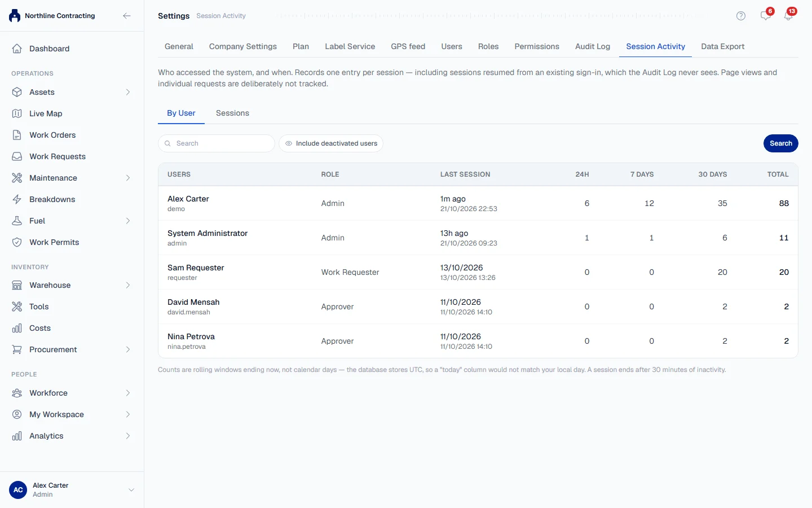Viewport: 812px width, 508px height.
Task: Open notifications bell with 13 alerts
Action: [x=789, y=15]
